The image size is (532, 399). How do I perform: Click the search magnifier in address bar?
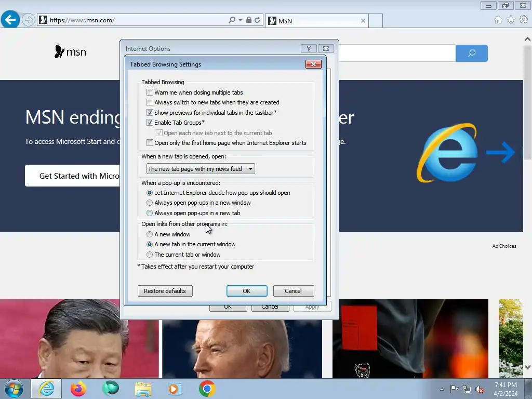pyautogui.click(x=232, y=20)
